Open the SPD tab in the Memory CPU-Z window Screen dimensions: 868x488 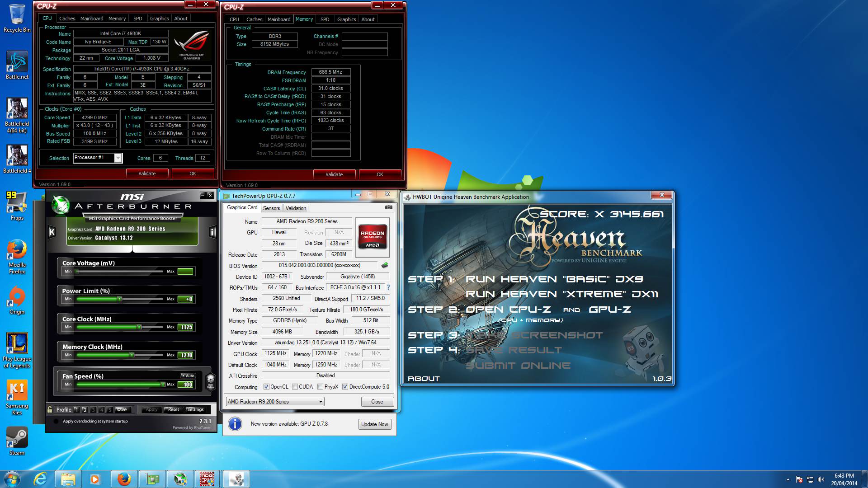coord(325,19)
